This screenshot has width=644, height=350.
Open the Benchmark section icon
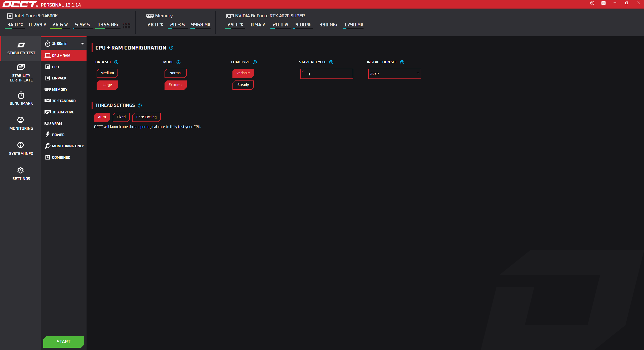pyautogui.click(x=21, y=96)
